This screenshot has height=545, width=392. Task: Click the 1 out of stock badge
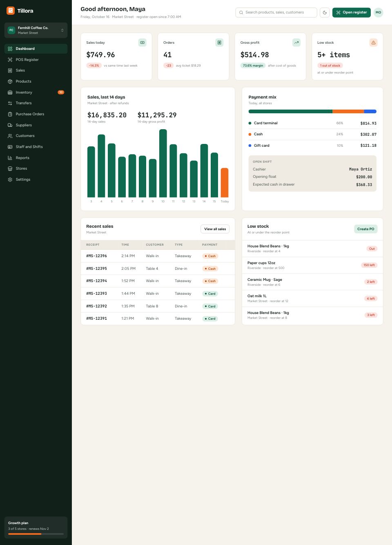[330, 65]
